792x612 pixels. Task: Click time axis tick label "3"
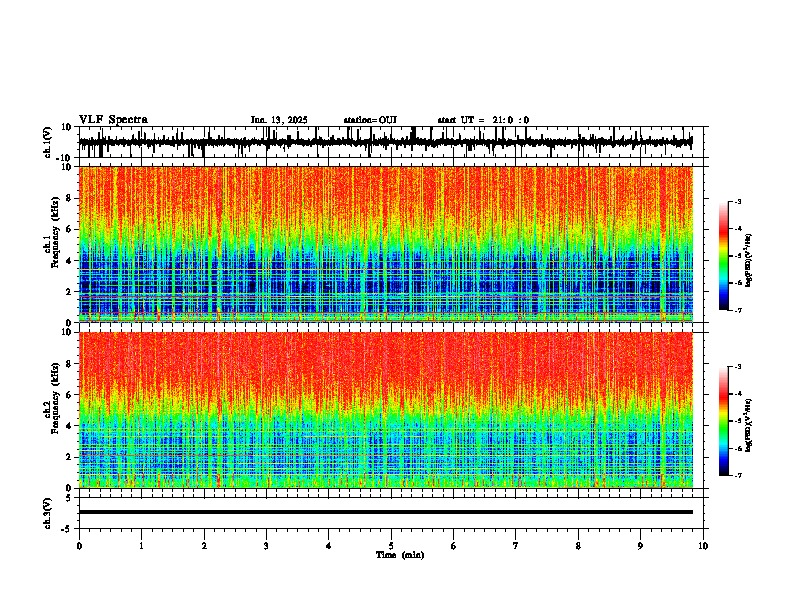pyautogui.click(x=266, y=546)
